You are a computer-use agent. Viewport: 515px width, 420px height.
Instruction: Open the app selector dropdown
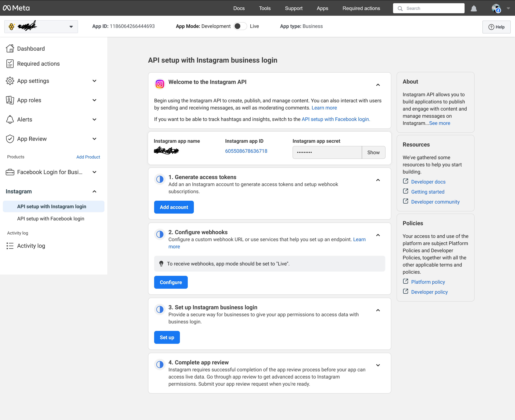pyautogui.click(x=41, y=27)
